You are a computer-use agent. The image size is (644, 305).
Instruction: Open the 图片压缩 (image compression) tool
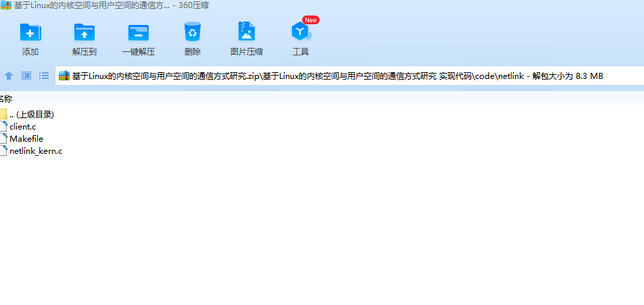coord(247,32)
